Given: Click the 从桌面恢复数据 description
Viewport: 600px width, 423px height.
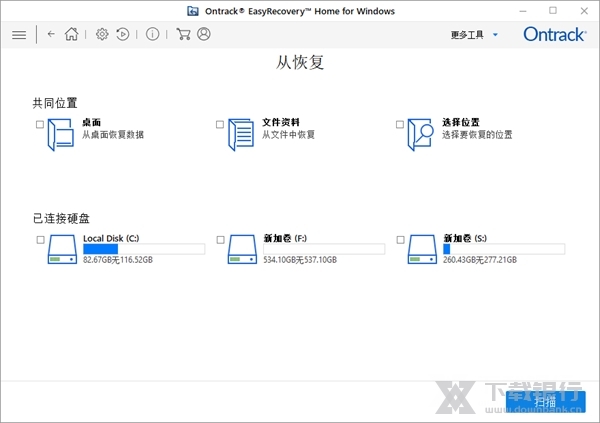Looking at the screenshot, I should click(x=113, y=135).
